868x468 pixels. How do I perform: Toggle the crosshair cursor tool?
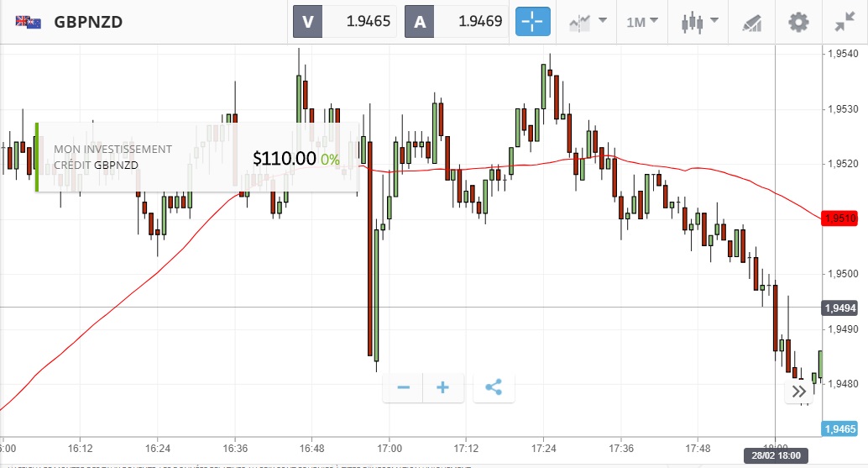coord(532,22)
